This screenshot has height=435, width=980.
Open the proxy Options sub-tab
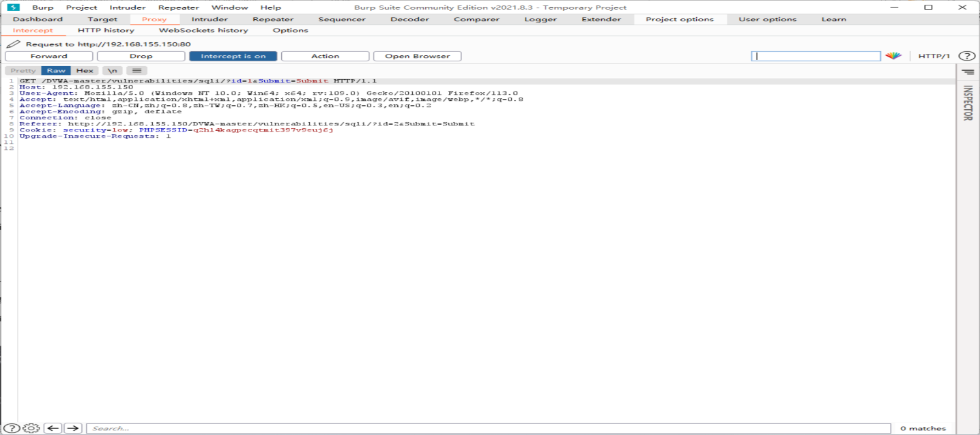pyautogui.click(x=290, y=30)
